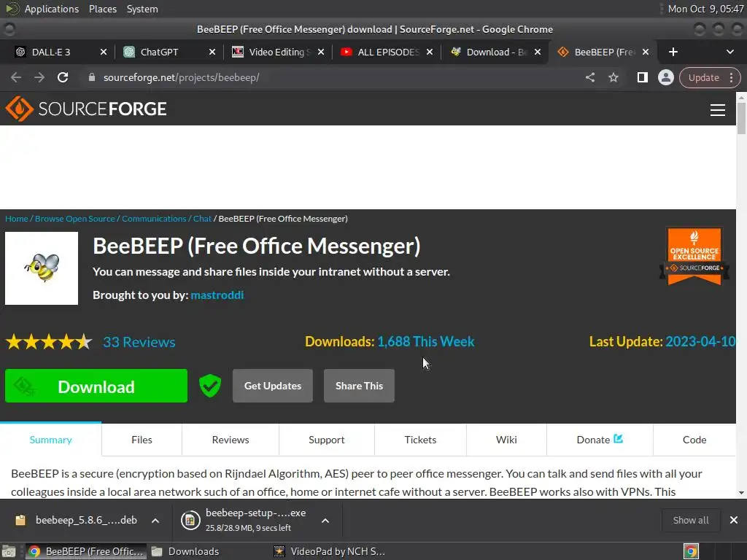The height and width of the screenshot is (560, 747).
Task: Click the green verified shield icon
Action: pyautogui.click(x=209, y=386)
